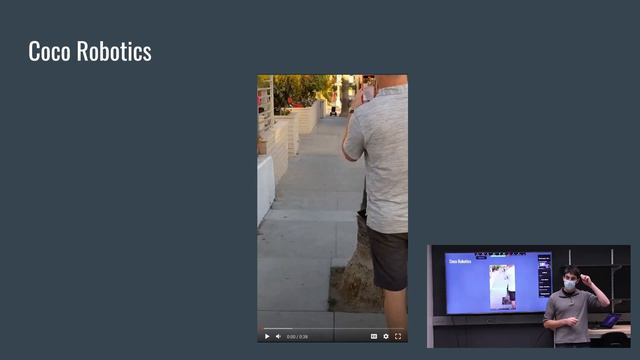This screenshot has height=360, width=640.
Task: Seek along the video progress bar
Action: point(333,328)
